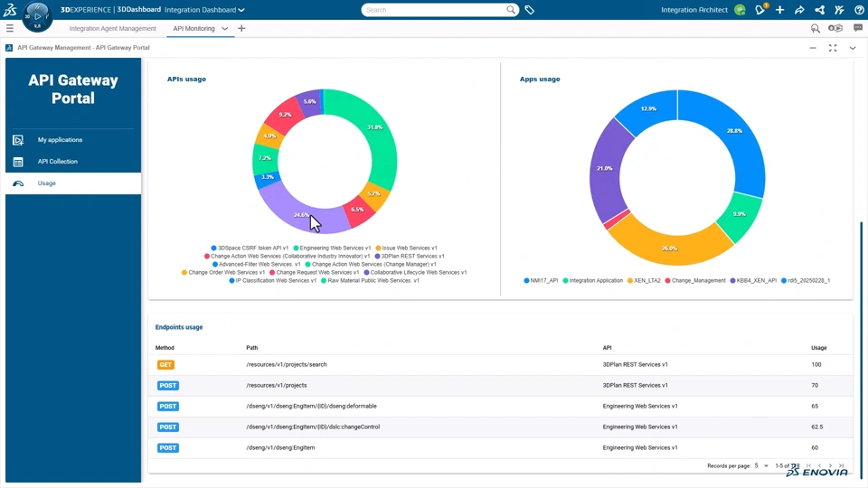The image size is (868, 488).
Task: Open the 3DS logo in the top bar
Action: click(x=10, y=9)
